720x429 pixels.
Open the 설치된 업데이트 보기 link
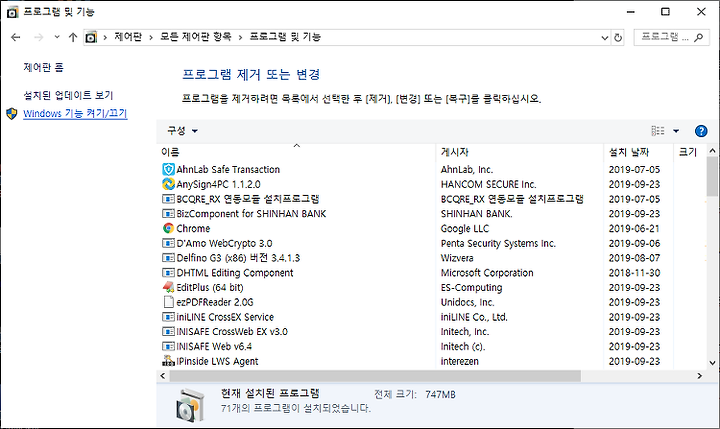click(x=68, y=95)
